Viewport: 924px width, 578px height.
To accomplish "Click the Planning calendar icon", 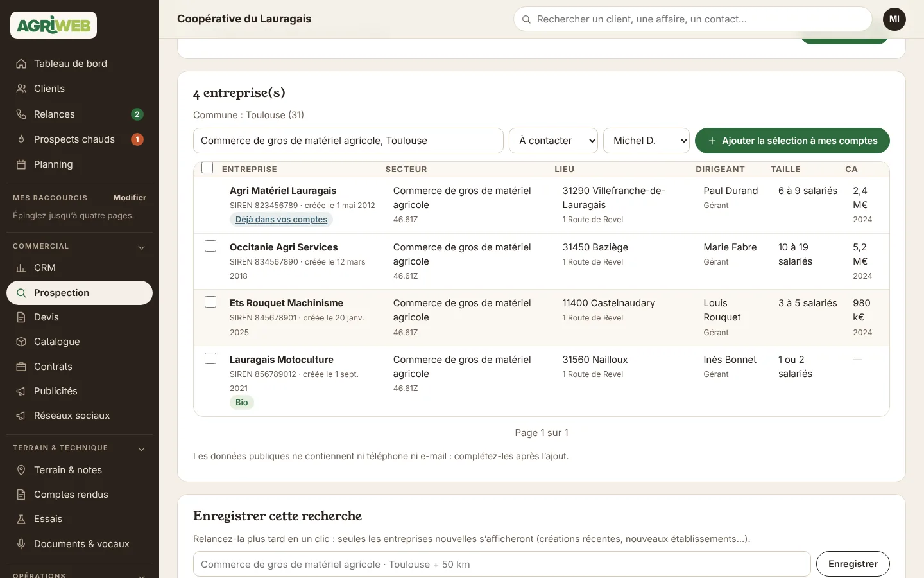I will (x=21, y=164).
